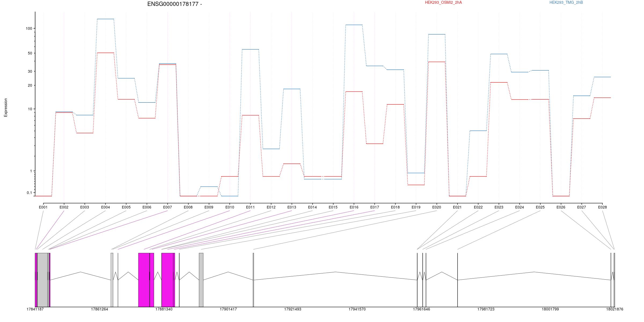
Task: Click exon label E012
Action: coord(271,207)
